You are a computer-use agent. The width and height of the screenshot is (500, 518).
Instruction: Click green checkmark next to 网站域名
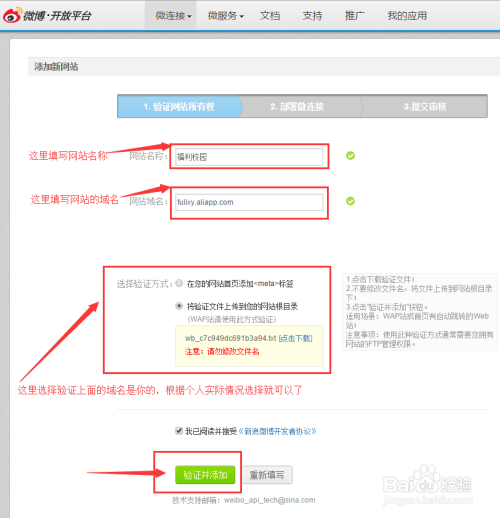click(x=350, y=201)
